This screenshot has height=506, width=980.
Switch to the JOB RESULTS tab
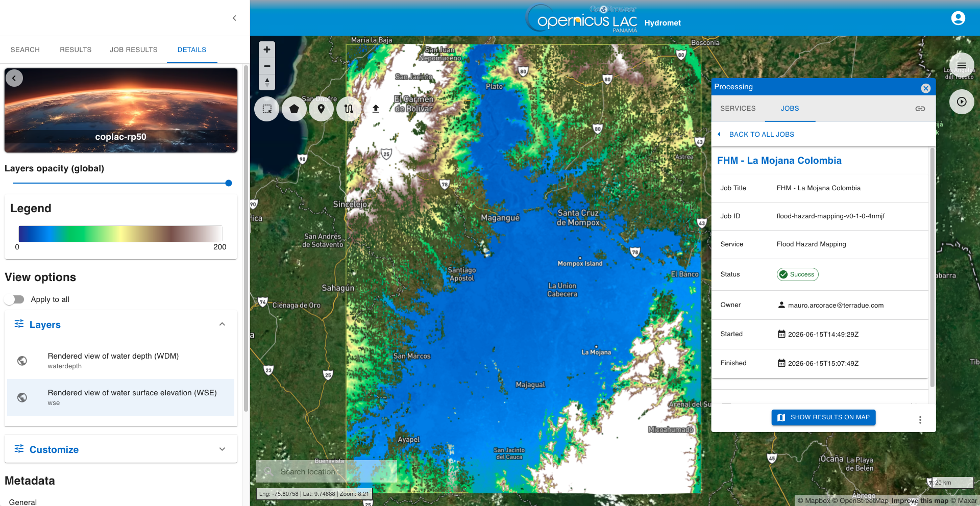pyautogui.click(x=134, y=49)
